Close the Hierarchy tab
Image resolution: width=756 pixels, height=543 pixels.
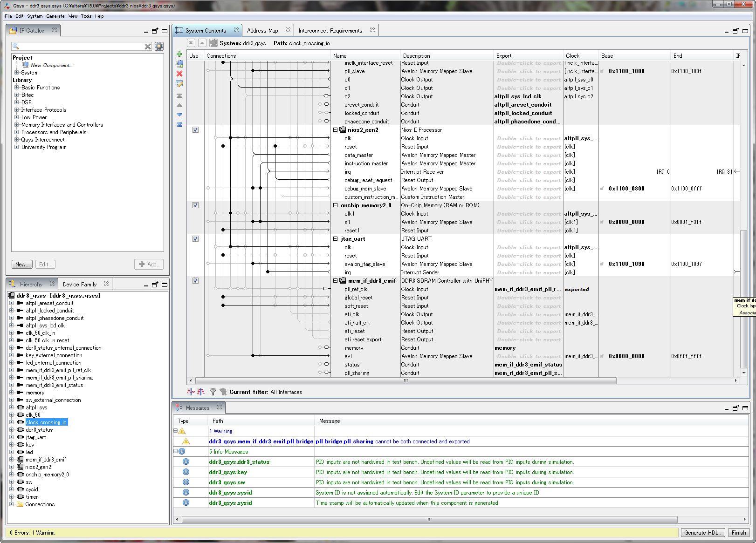(x=52, y=284)
